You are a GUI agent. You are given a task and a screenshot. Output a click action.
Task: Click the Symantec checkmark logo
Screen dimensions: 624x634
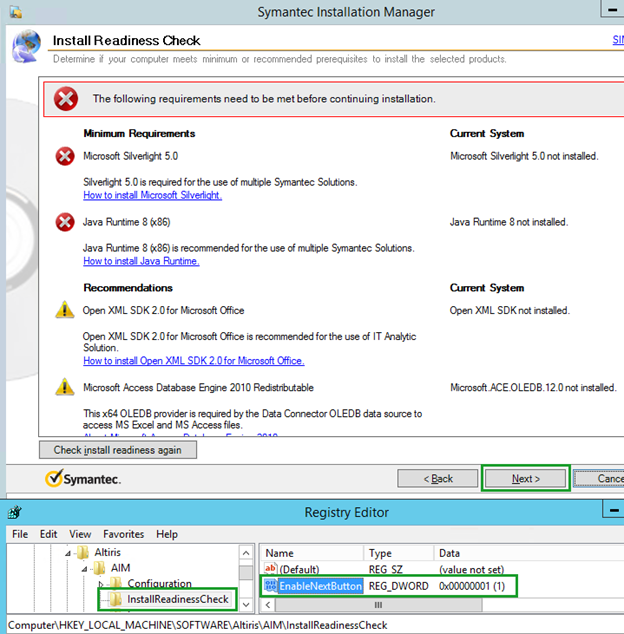pyautogui.click(x=54, y=478)
